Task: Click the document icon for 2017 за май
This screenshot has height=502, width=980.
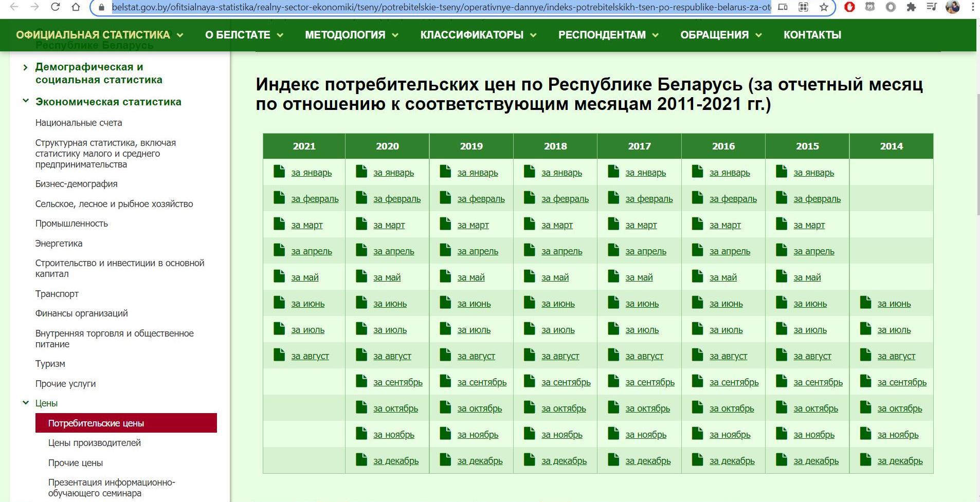Action: [613, 276]
